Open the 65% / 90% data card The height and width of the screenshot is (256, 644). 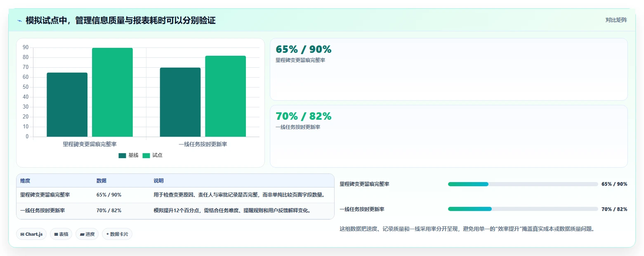(449, 69)
